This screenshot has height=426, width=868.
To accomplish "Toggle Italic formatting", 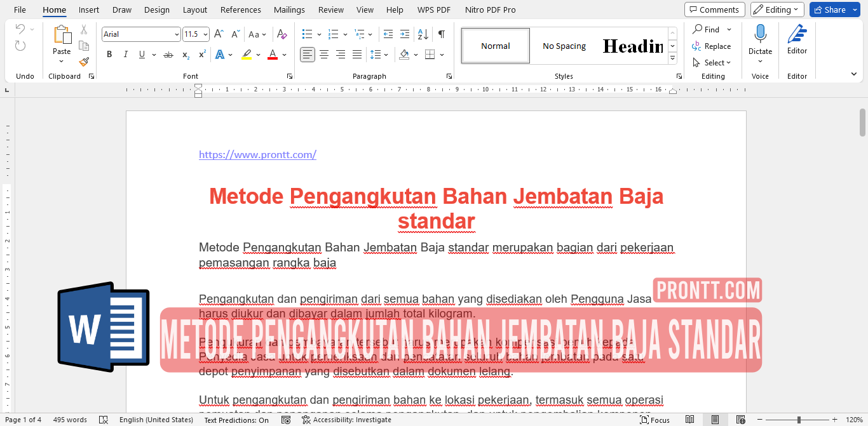I will pos(126,55).
